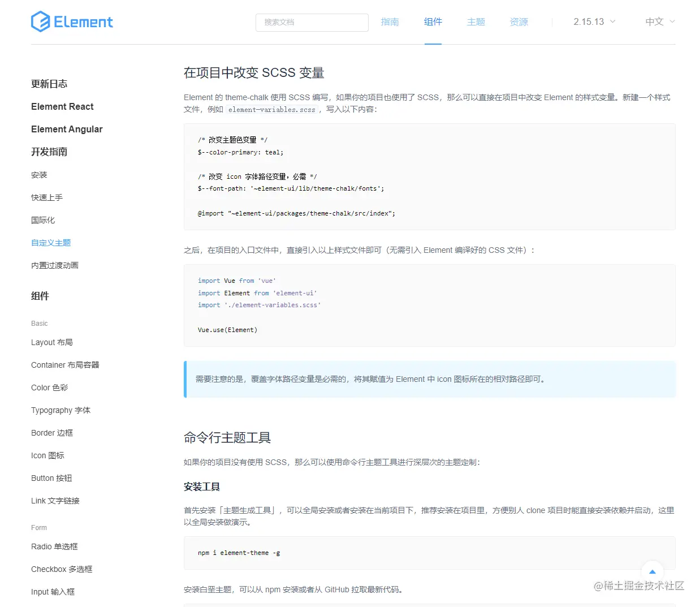Go to 内置过渡动画 page
This screenshot has height=607, width=700.
click(55, 265)
